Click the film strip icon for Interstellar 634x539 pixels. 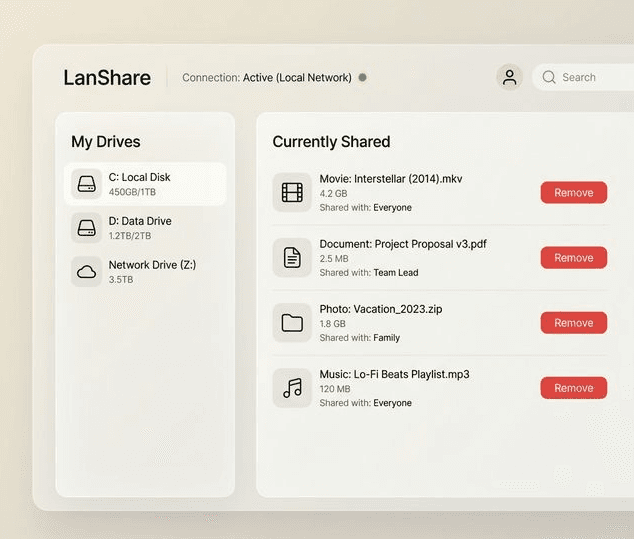pyautogui.click(x=292, y=193)
